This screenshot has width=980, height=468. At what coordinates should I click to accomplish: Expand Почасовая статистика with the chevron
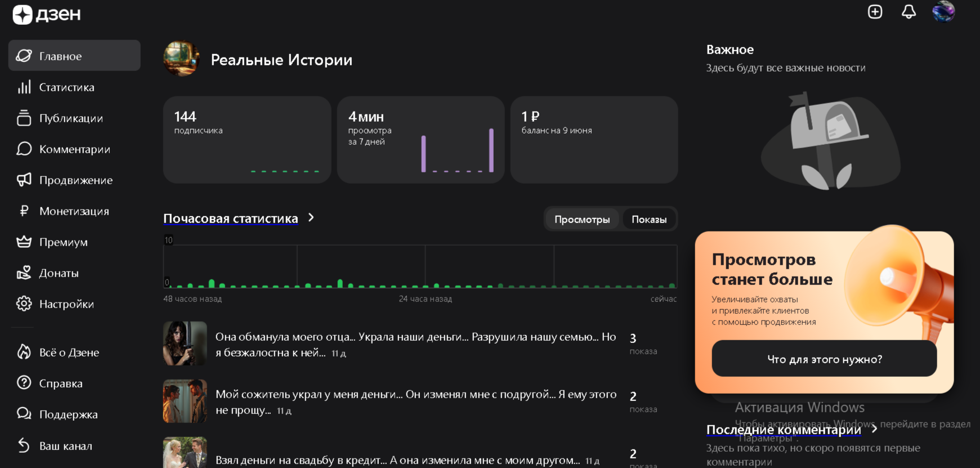point(311,218)
